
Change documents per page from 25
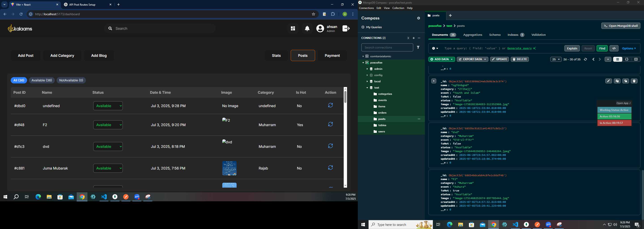pos(556,59)
